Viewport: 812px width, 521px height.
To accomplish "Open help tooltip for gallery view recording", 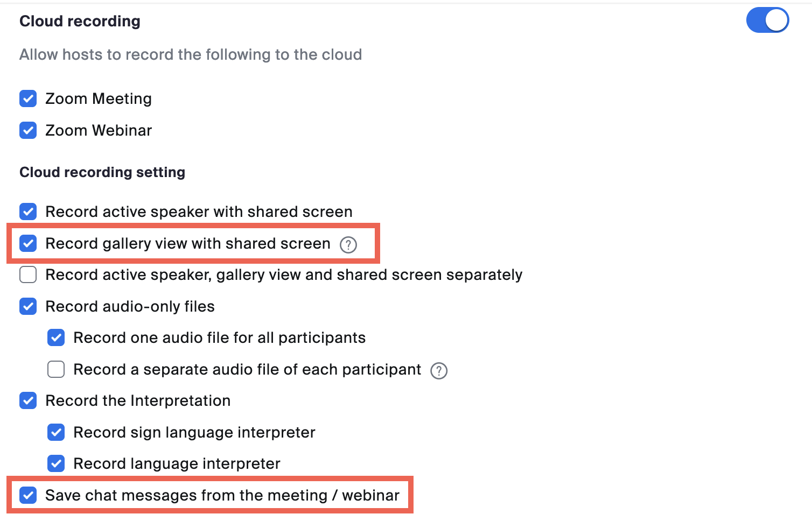I will 348,245.
